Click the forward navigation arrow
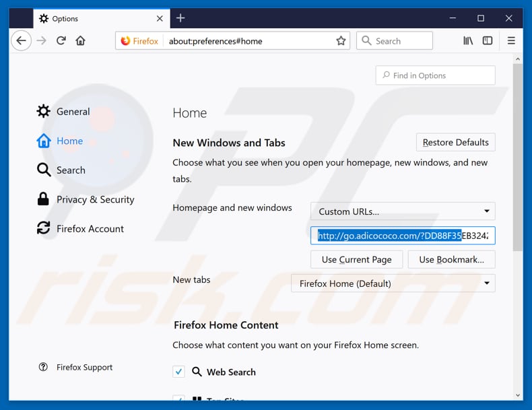This screenshot has width=532, height=410. pyautogui.click(x=41, y=40)
